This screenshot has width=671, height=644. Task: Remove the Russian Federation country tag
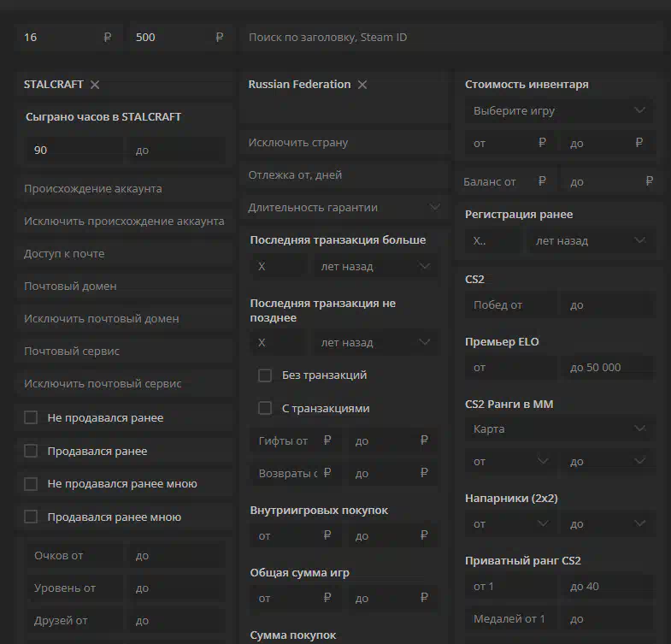(x=362, y=85)
